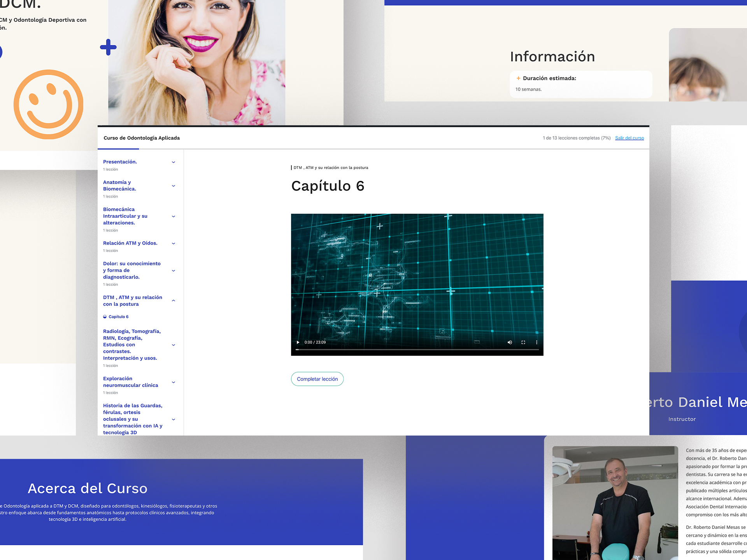Expand the Radiología, Tomografía section chevron
Screen dimensions: 747x560
174,345
